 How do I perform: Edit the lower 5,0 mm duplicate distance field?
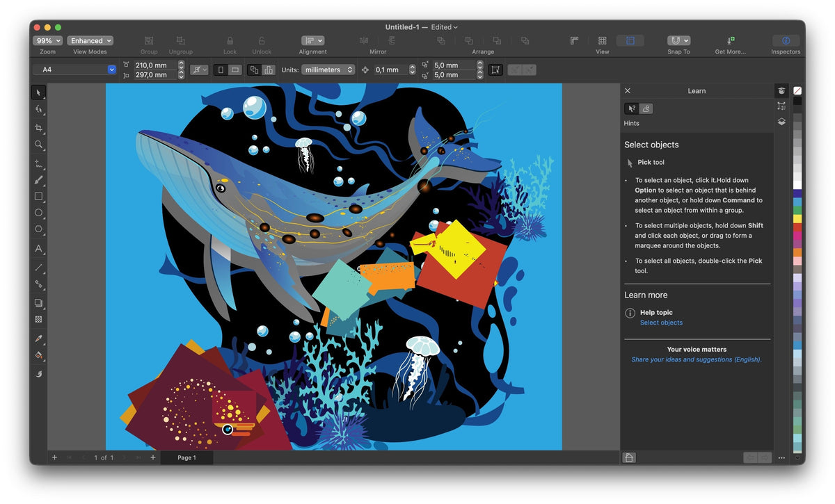coord(454,75)
